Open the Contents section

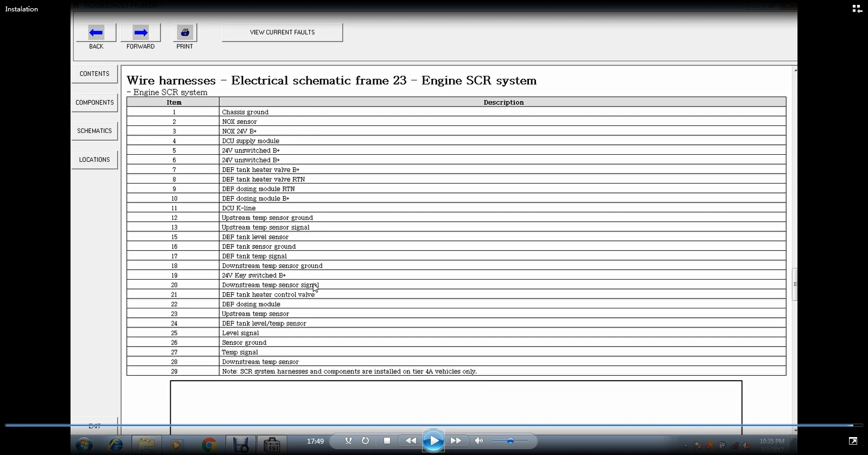94,74
